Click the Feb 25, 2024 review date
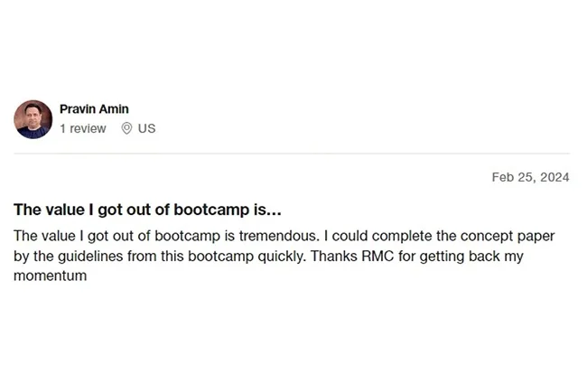587x392 pixels. point(530,177)
